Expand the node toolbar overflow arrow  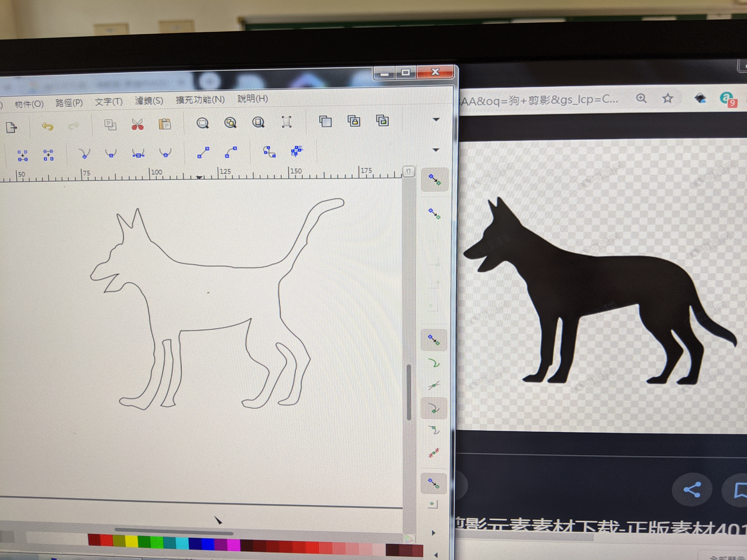tap(436, 149)
